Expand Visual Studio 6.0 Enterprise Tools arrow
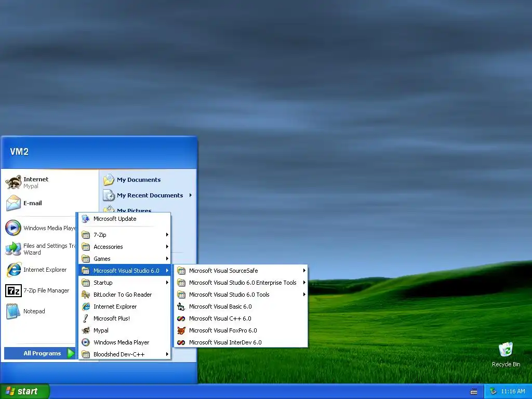This screenshot has height=399, width=532. click(304, 283)
